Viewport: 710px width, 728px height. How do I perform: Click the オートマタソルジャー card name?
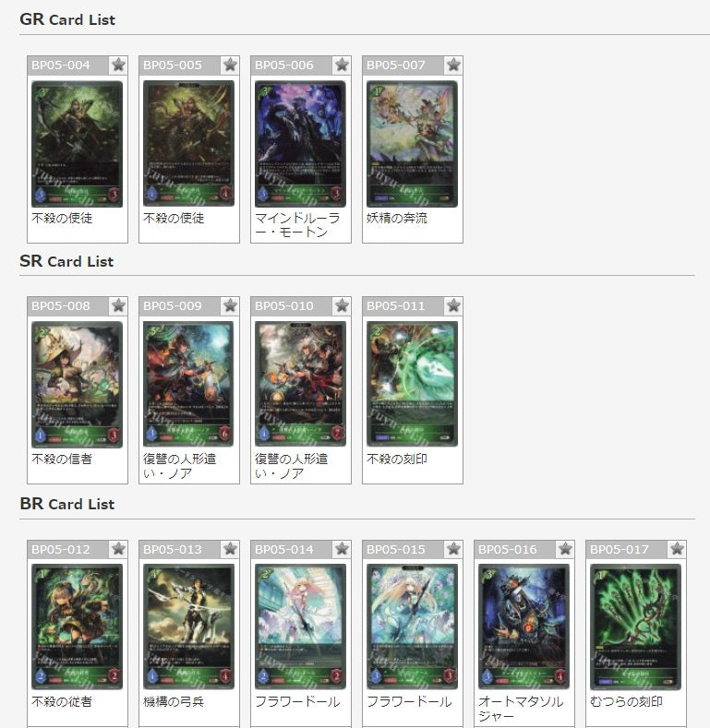[x=521, y=709]
